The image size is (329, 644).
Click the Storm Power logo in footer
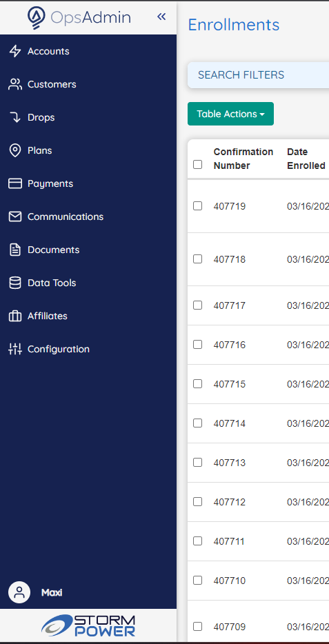click(88, 625)
